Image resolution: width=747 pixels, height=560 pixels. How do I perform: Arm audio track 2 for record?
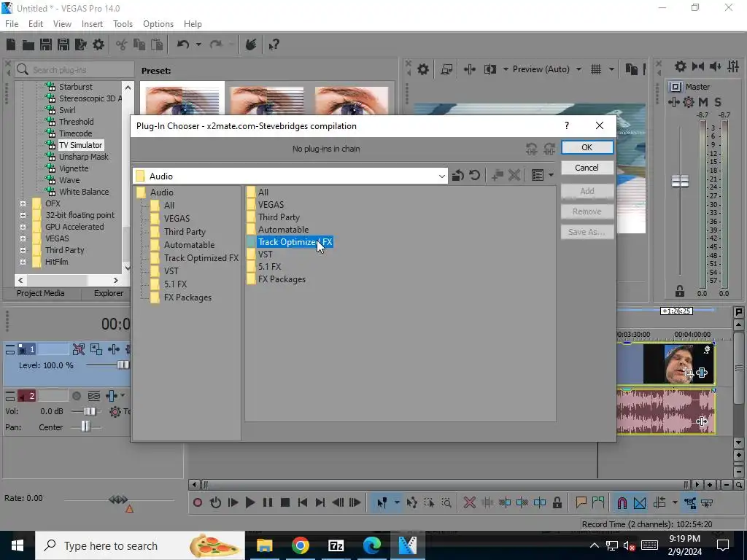coord(76,396)
